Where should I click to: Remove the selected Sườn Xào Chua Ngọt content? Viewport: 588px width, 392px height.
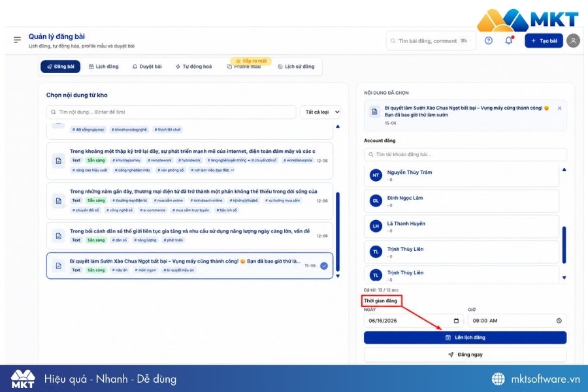pos(559,108)
